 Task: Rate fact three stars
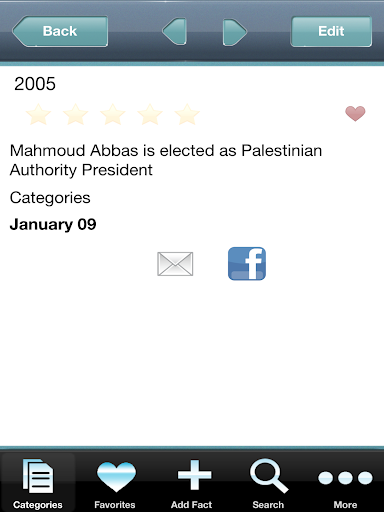(x=113, y=114)
